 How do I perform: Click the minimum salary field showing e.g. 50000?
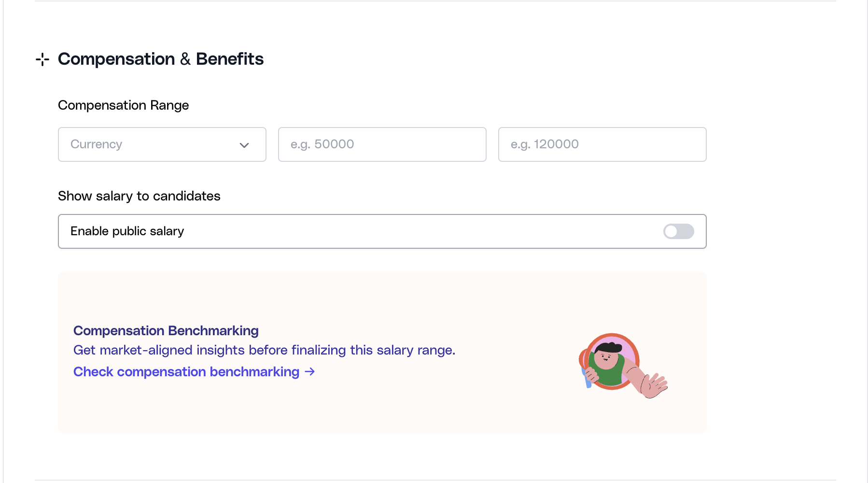click(382, 144)
